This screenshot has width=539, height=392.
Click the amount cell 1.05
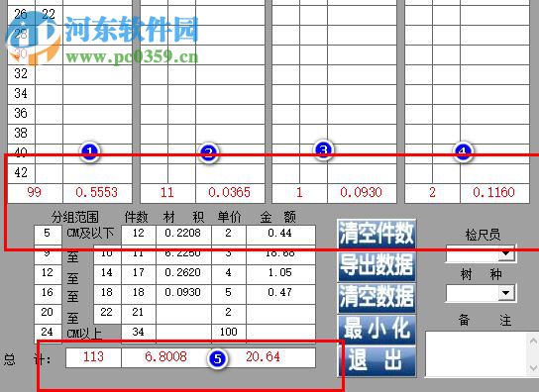[280, 274]
